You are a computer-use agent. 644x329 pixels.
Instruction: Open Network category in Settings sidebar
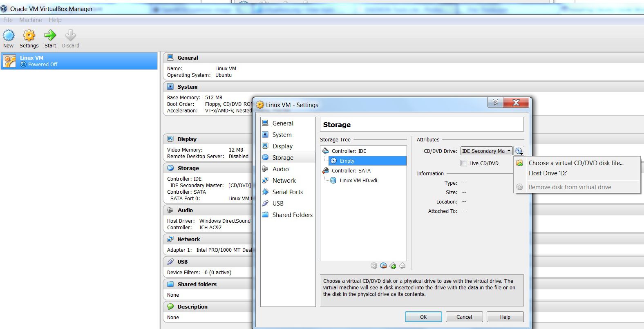[288, 180]
